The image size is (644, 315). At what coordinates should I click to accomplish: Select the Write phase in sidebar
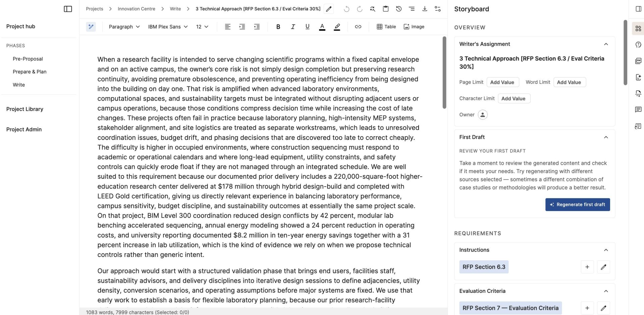click(x=19, y=85)
